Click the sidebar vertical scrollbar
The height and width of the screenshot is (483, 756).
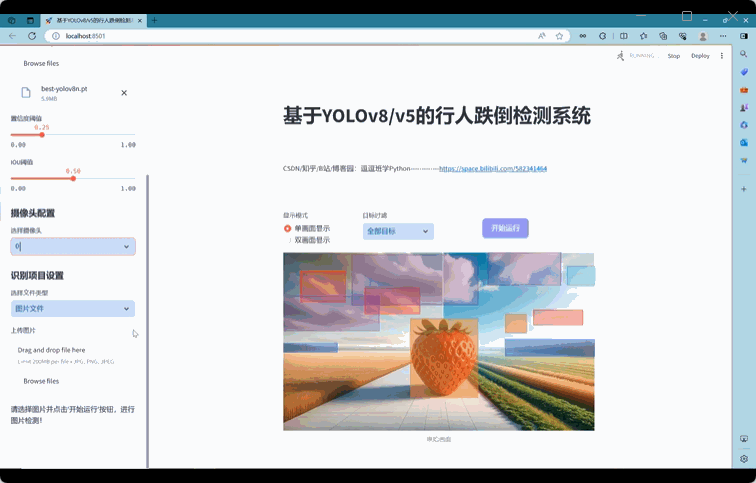pyautogui.click(x=148, y=321)
